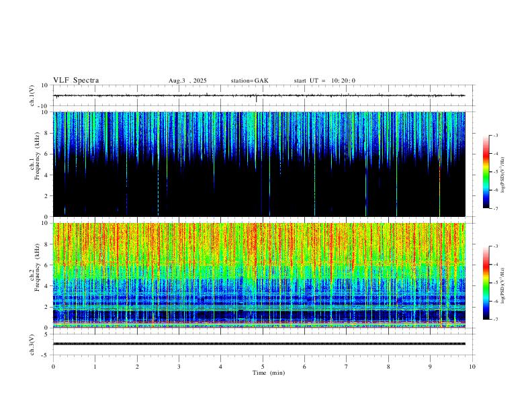Select the date text "Aug.3 , 2025"
The width and height of the screenshot is (532, 411).
pos(187,81)
